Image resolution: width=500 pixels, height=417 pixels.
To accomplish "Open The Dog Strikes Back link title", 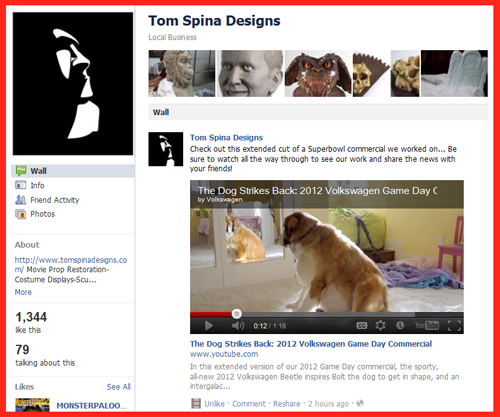I will pos(311,344).
